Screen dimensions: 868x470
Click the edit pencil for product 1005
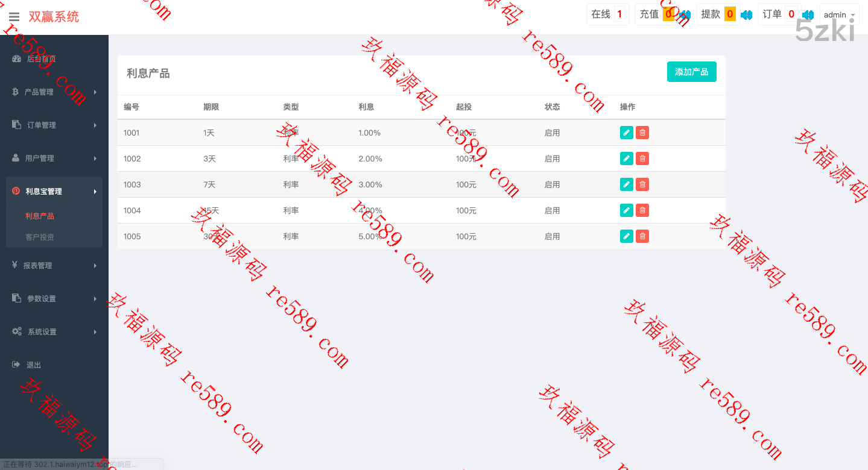pos(626,236)
